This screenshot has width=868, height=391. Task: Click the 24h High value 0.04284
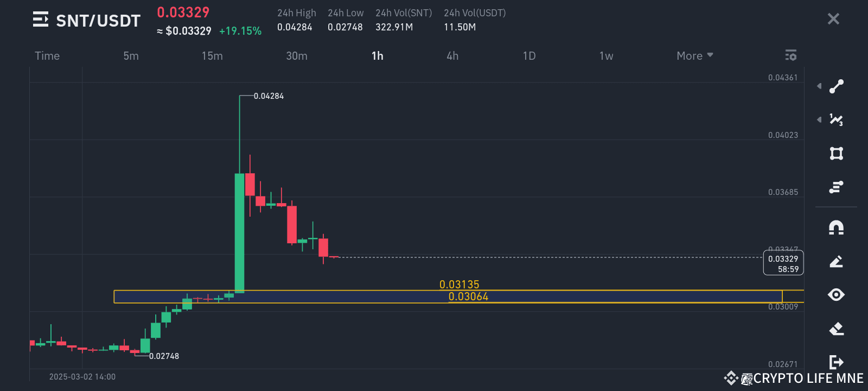pyautogui.click(x=295, y=27)
